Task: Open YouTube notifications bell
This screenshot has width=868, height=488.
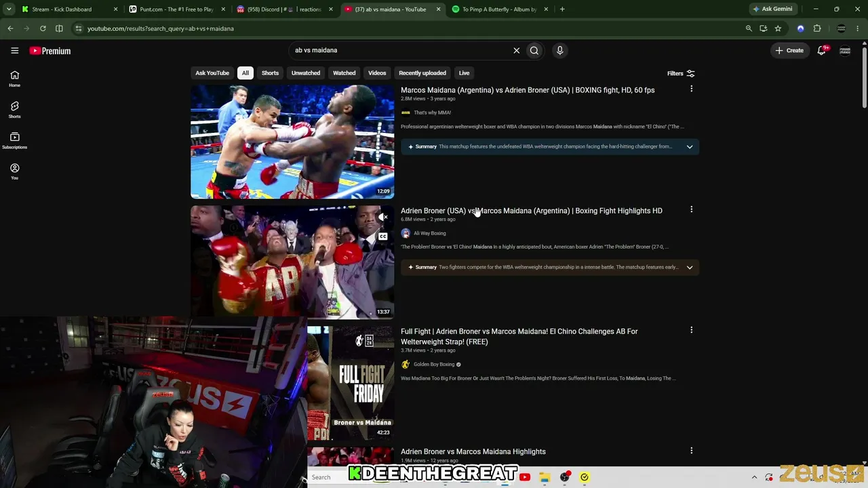Action: [822, 50]
